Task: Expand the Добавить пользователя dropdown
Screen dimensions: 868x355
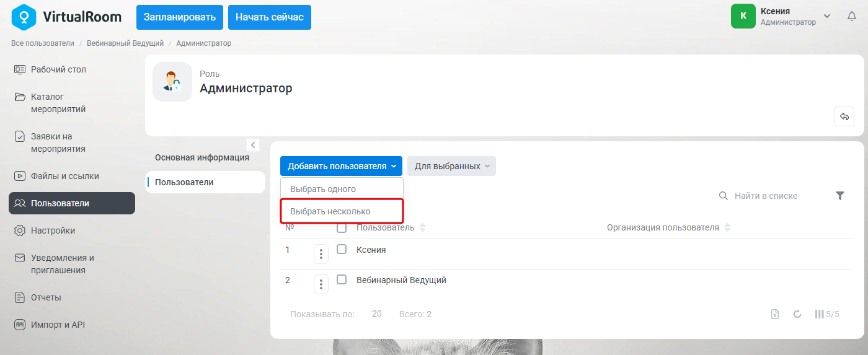Action: (341, 166)
